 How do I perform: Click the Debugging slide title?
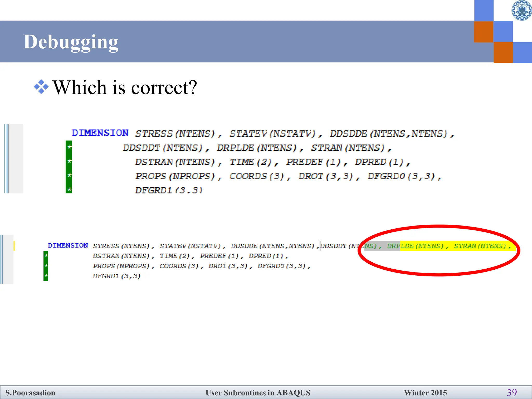click(71, 42)
